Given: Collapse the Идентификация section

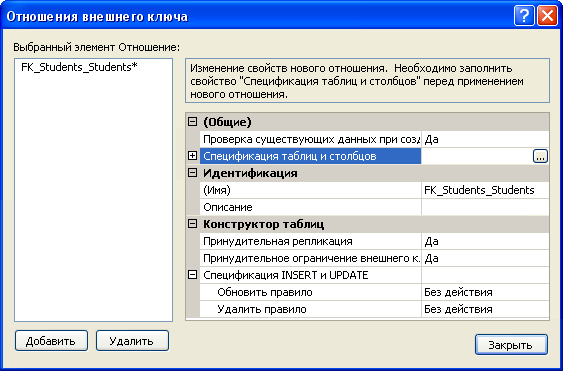Looking at the screenshot, I should click(x=193, y=173).
